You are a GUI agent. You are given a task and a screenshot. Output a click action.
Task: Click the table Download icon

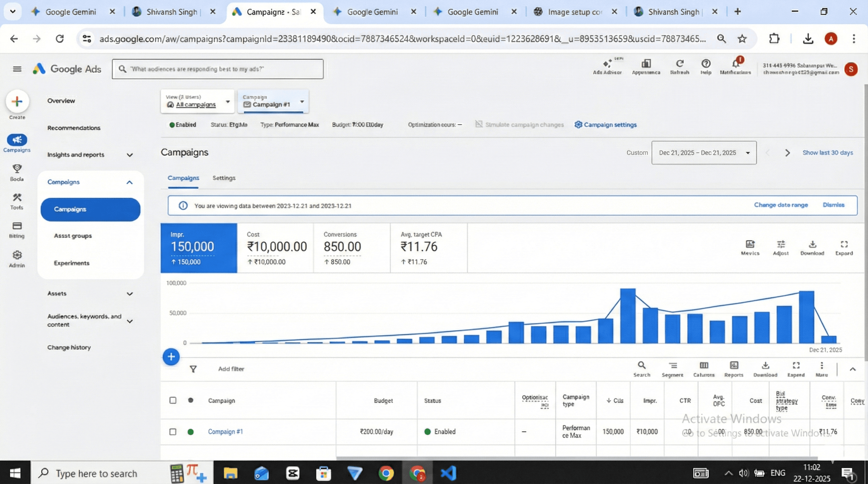[765, 365]
